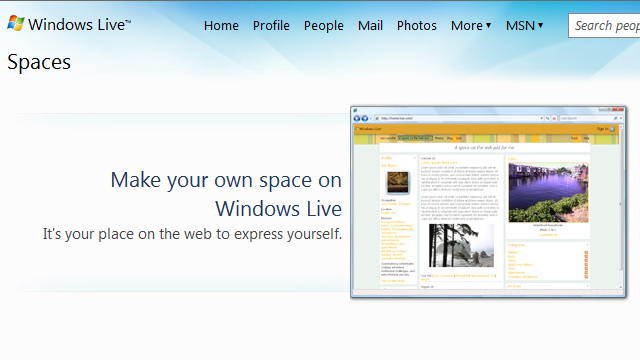Go to the Profile page
Viewport: 640px width, 360px height.
[x=271, y=26]
